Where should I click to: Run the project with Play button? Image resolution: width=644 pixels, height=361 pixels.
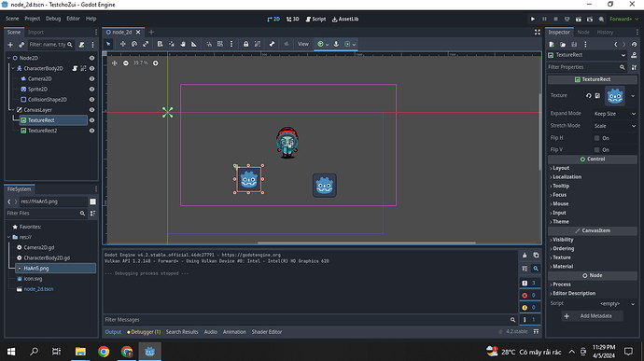coord(533,19)
